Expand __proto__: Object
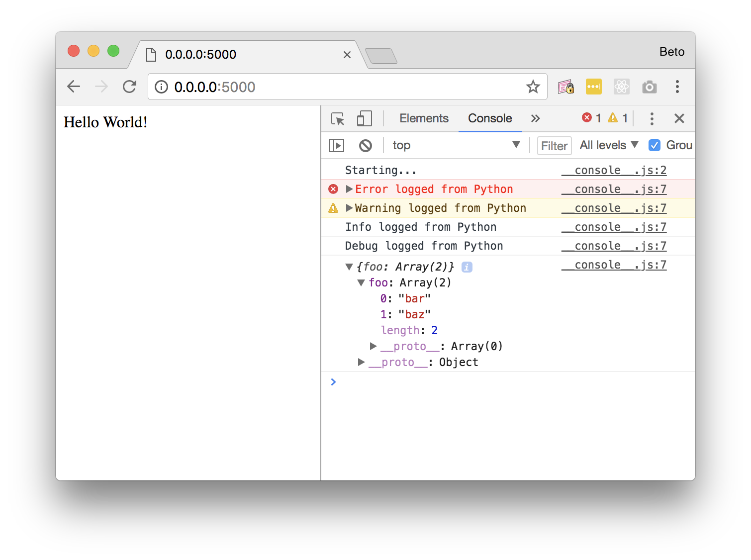Viewport: 751px width, 560px height. click(361, 362)
